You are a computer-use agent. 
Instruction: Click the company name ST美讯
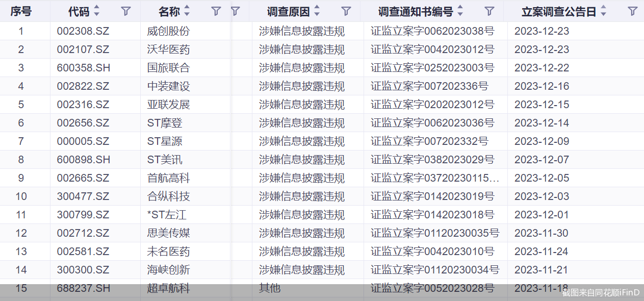[165, 160]
